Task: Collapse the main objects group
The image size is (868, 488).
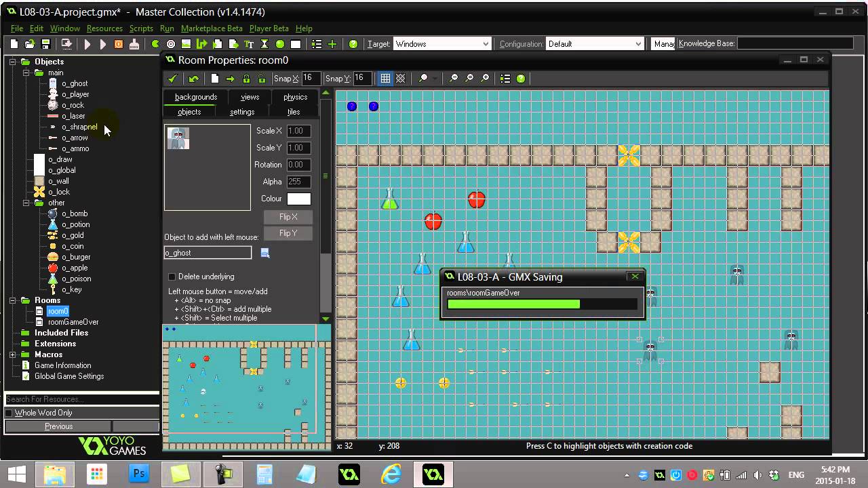Action: pyautogui.click(x=26, y=73)
